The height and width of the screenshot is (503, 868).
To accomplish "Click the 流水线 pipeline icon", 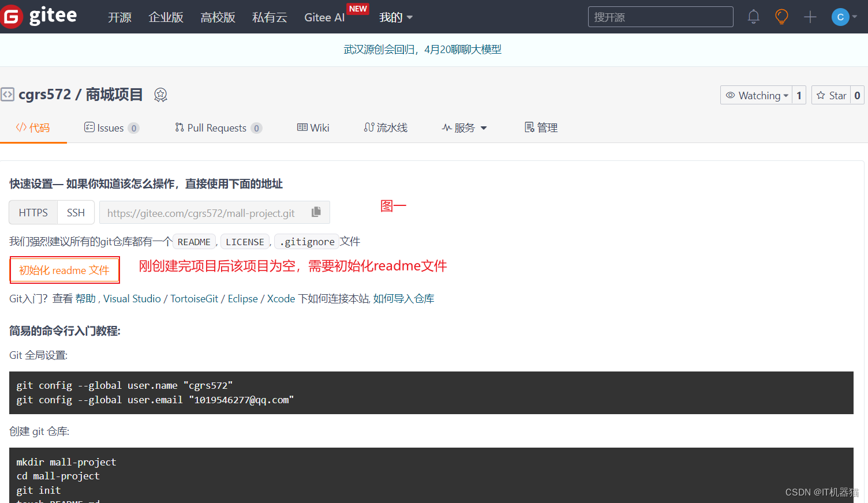I will click(369, 127).
